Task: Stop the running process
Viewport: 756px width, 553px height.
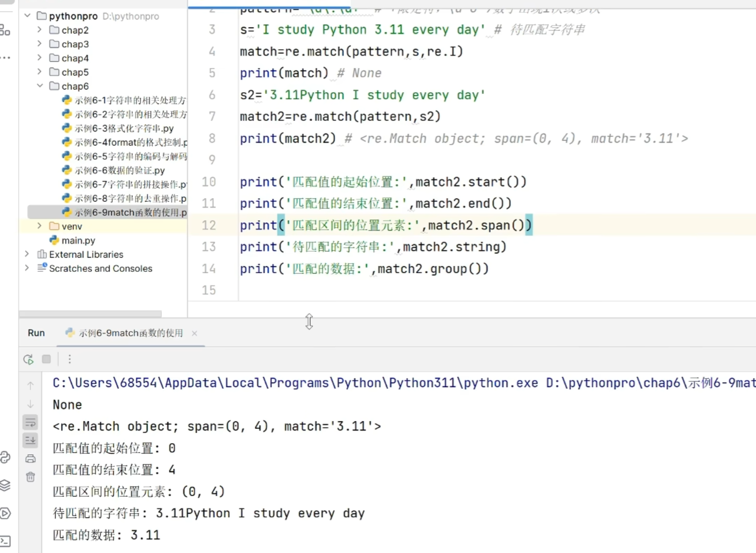Action: 46,359
